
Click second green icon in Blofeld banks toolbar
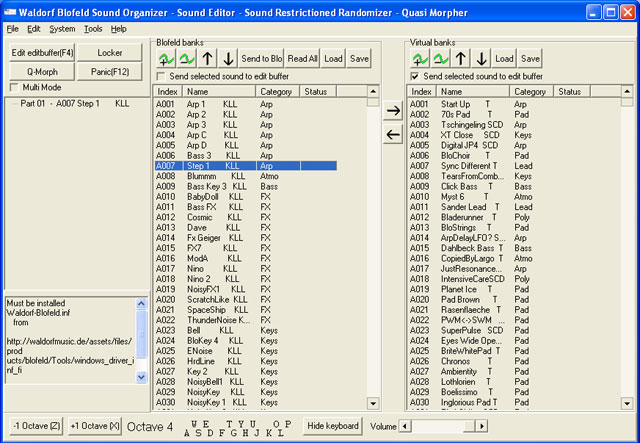[x=186, y=59]
